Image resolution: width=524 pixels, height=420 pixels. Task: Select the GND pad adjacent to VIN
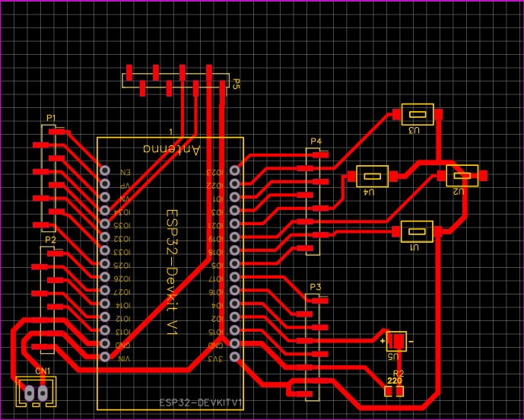105,343
